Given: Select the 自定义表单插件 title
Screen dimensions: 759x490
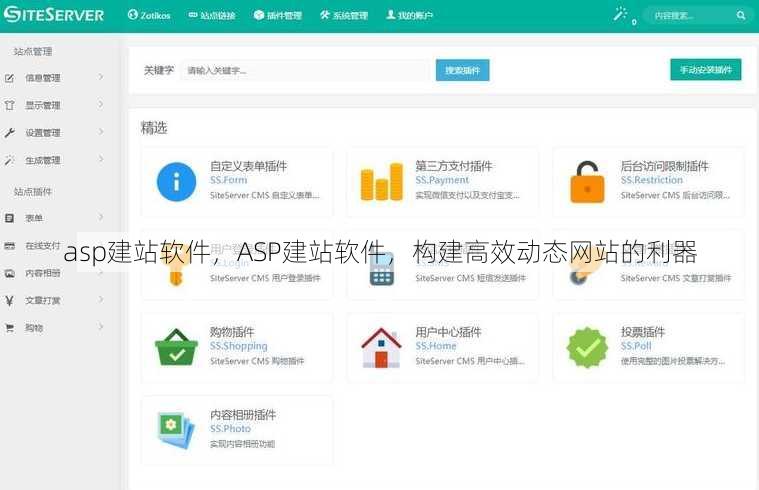Looking at the screenshot, I should (x=248, y=166).
